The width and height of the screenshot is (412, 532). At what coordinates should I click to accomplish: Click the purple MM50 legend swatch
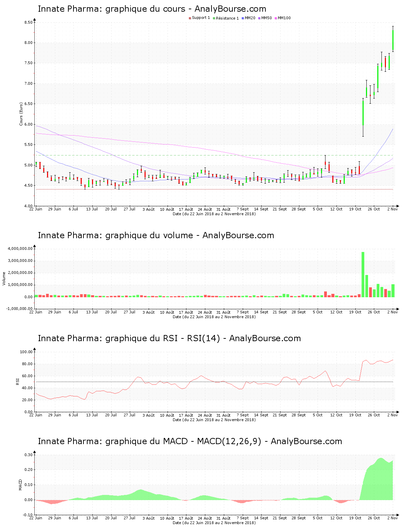(259, 18)
